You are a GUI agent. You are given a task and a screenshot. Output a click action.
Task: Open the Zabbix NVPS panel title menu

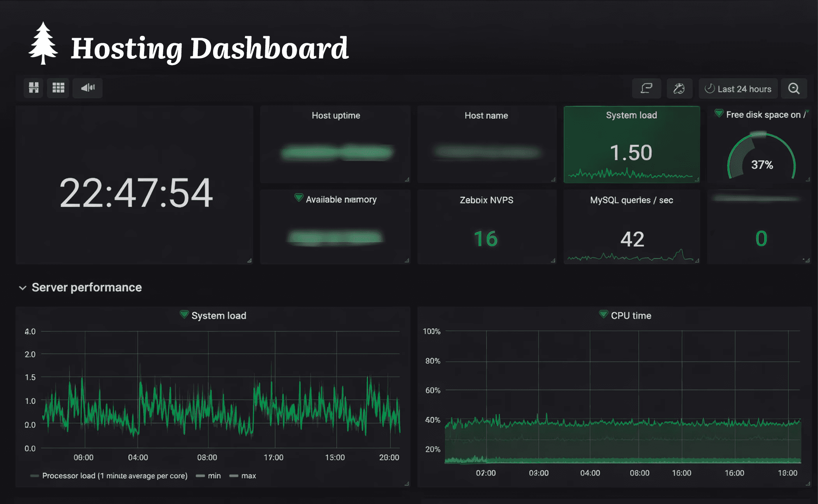pos(486,200)
